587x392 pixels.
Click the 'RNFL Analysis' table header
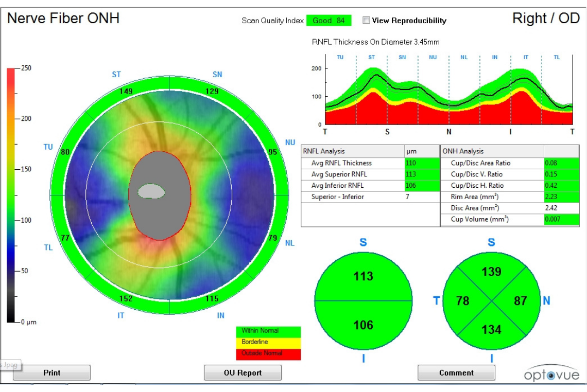[324, 151]
